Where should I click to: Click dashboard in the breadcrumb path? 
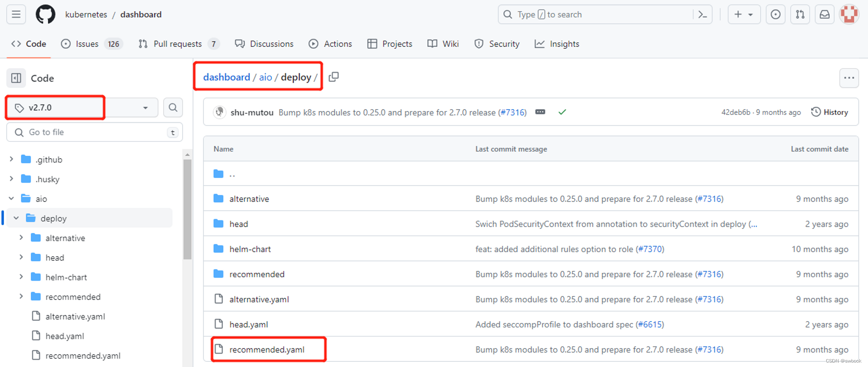point(227,77)
